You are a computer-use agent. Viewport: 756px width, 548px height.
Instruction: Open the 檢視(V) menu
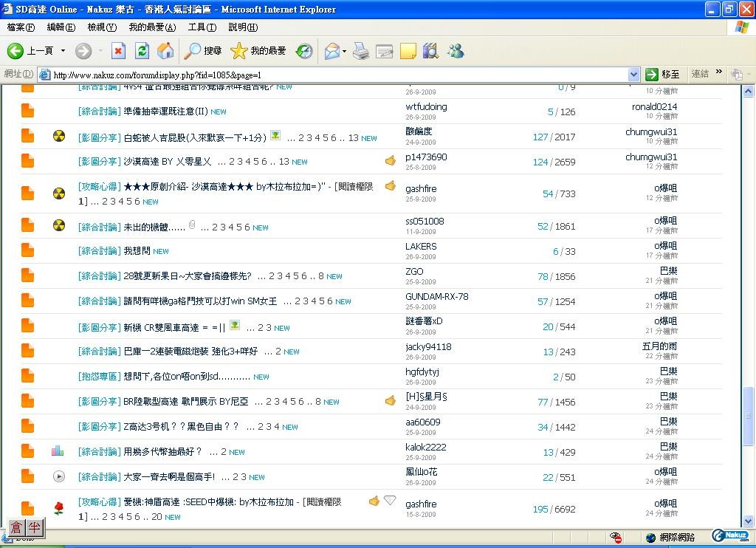pos(102,27)
